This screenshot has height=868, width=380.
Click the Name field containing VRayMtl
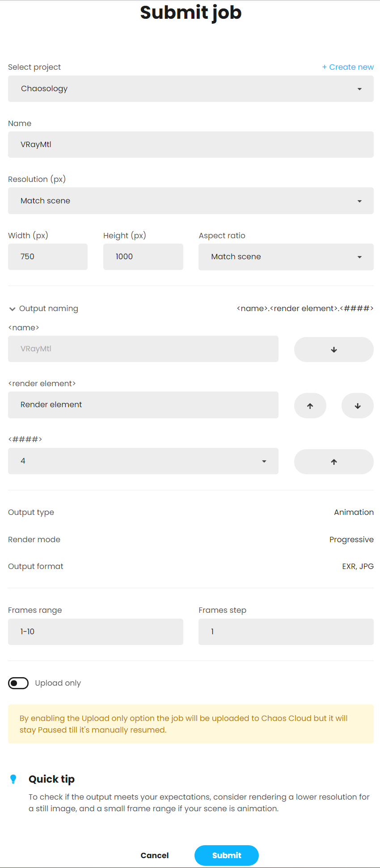point(190,144)
